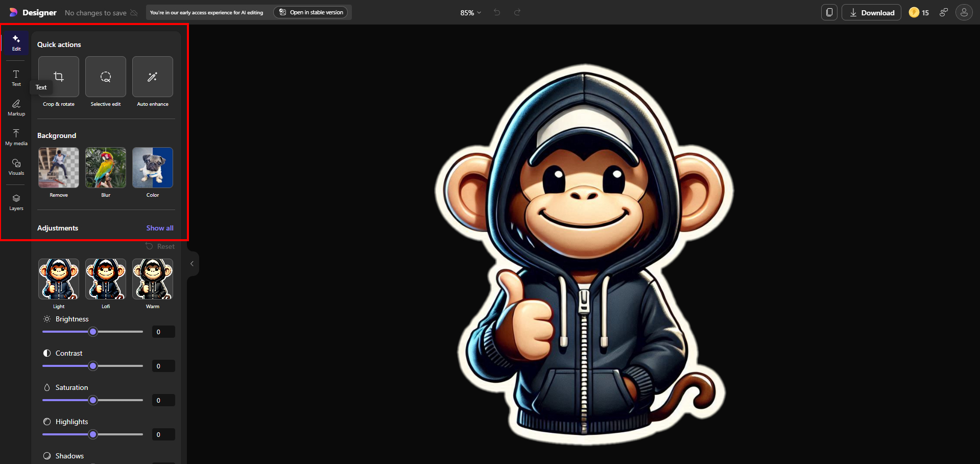Click the Shadows icon
Viewport: 980px width, 464px height.
pyautogui.click(x=47, y=456)
